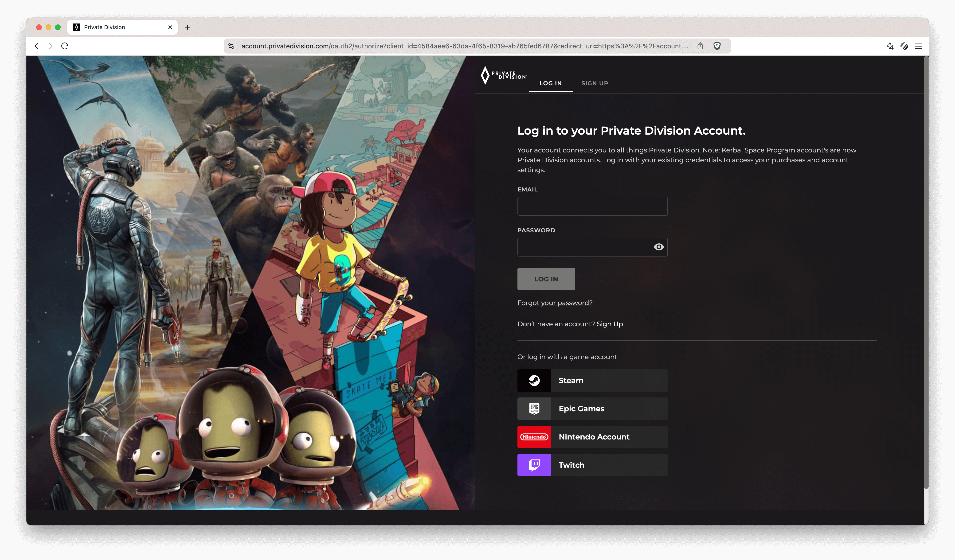
Task: Log in with Nintendo Account
Action: point(592,437)
